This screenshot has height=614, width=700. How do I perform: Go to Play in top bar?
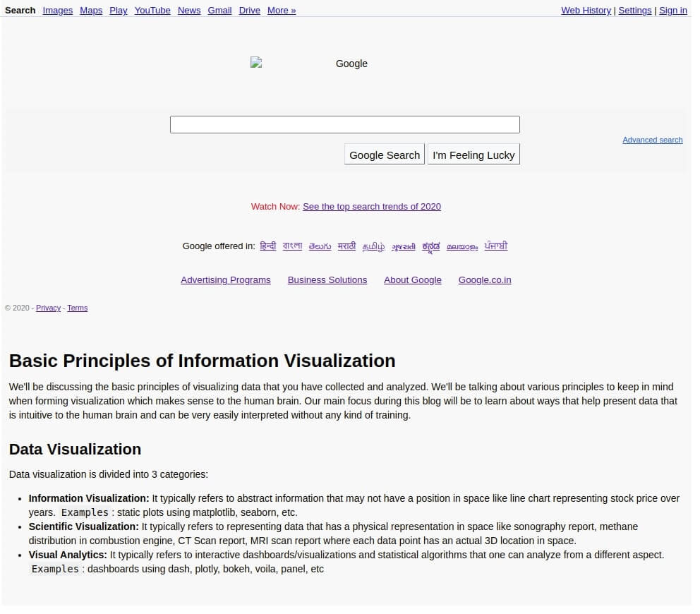[x=119, y=11]
